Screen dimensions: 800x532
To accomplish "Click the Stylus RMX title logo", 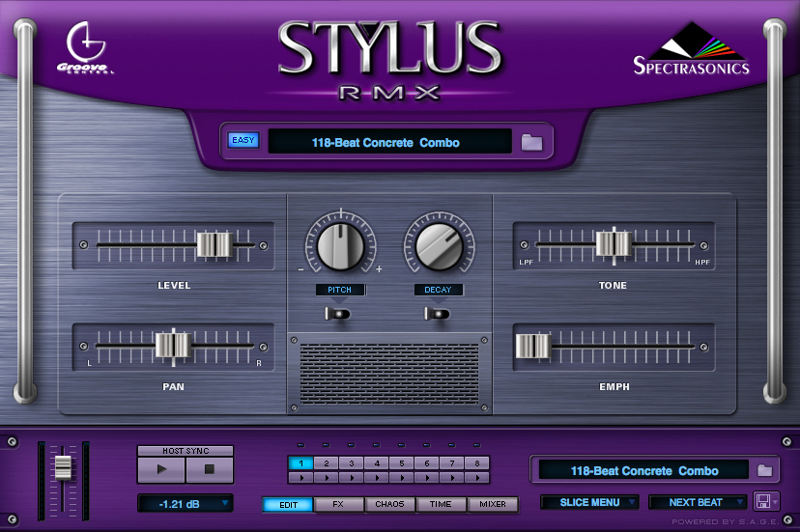I will (389, 59).
